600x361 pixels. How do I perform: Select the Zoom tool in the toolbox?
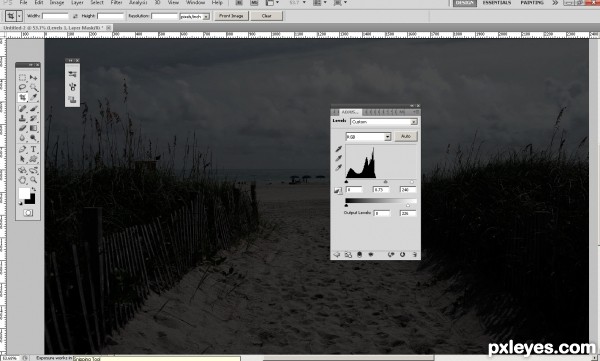point(33,180)
